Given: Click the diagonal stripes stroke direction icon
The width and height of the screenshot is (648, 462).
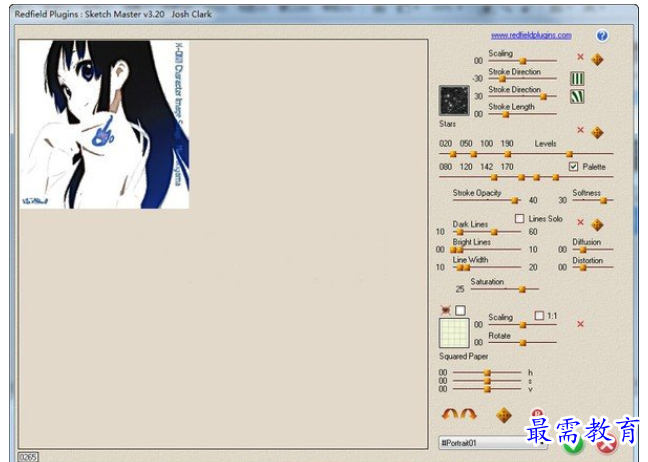Looking at the screenshot, I should pos(577,96).
